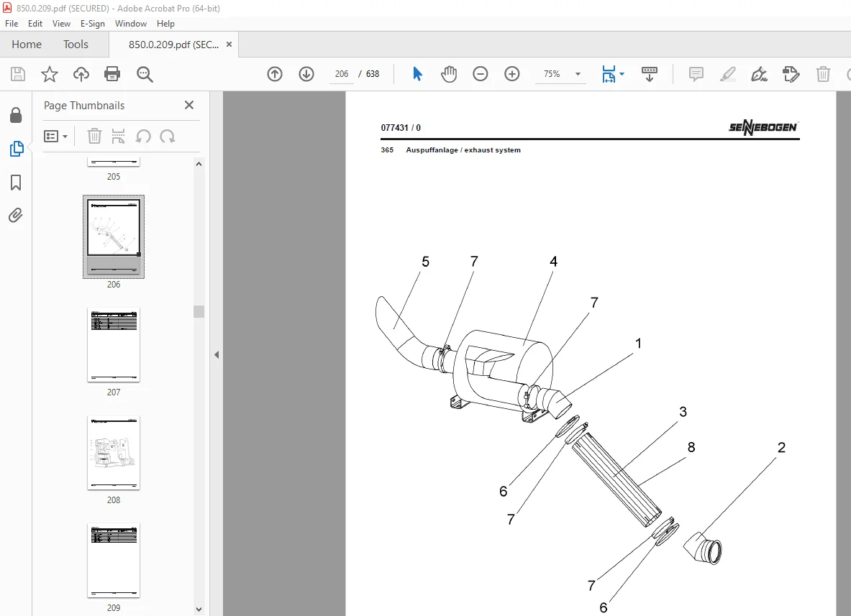
Task: Click the page number input field
Action: coord(342,74)
